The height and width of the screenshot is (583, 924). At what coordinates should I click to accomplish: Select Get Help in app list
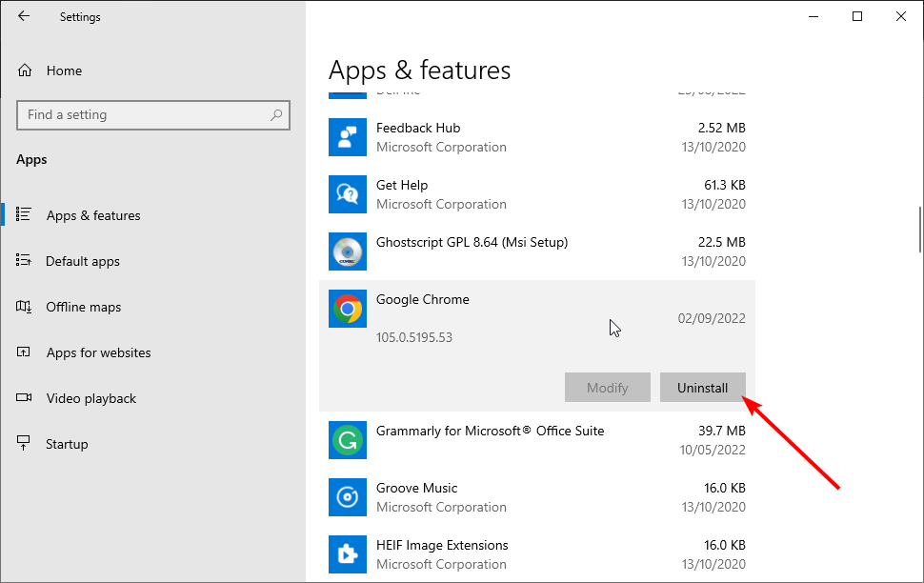(537, 194)
